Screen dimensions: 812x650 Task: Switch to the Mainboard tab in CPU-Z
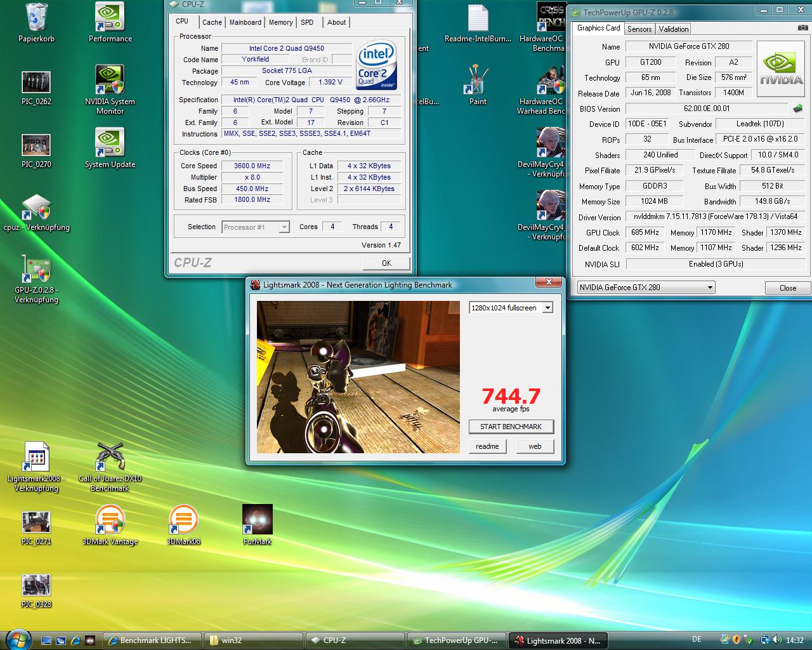[x=245, y=22]
